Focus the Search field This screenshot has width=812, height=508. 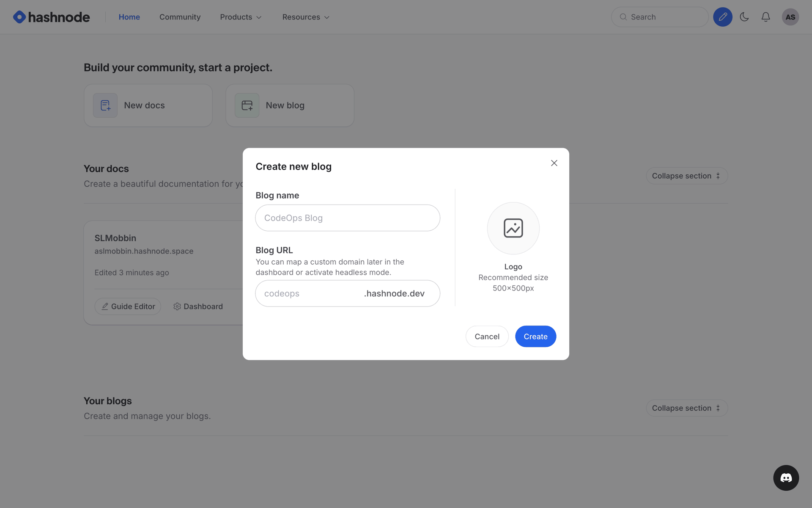point(659,17)
